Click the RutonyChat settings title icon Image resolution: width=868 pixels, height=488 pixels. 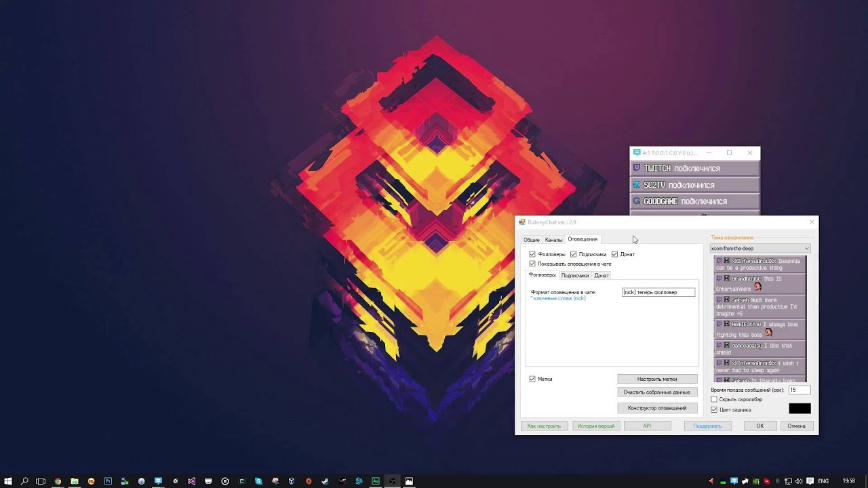522,222
